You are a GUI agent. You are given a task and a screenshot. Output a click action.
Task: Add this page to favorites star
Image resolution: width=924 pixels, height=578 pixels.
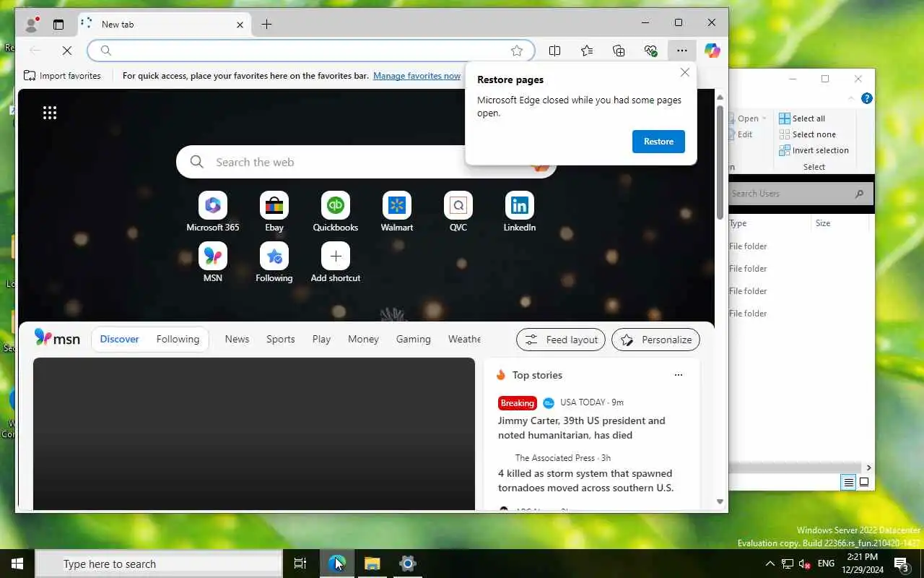517,51
